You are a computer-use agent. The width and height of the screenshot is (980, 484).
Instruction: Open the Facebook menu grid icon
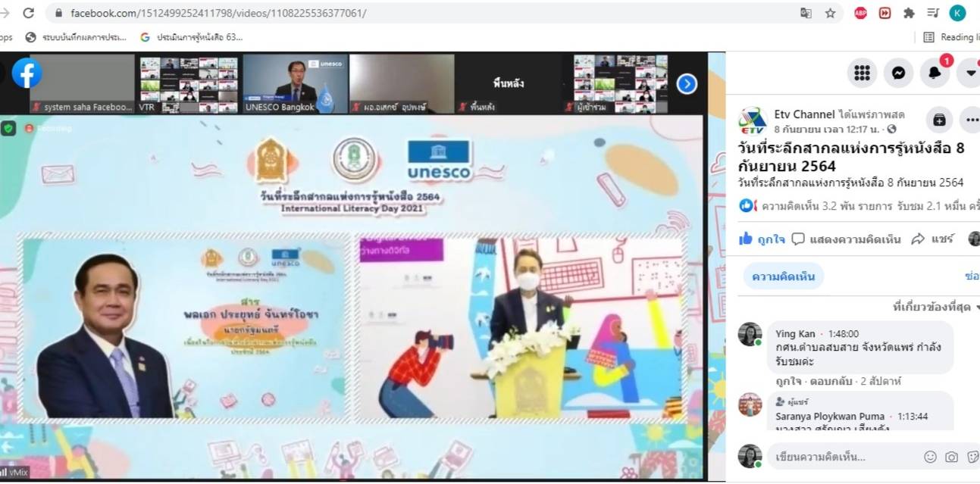(862, 73)
